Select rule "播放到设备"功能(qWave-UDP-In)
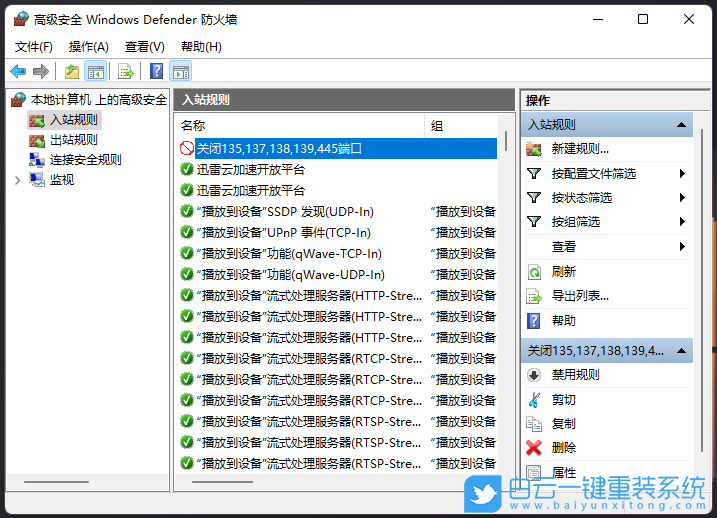This screenshot has width=717, height=518. tap(338, 275)
